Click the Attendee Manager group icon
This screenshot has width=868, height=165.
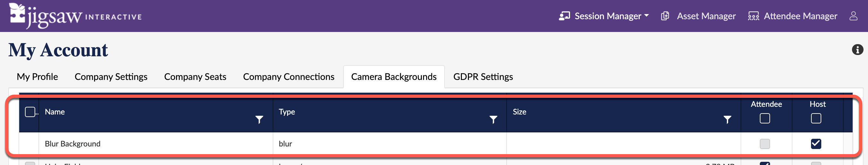click(x=753, y=16)
